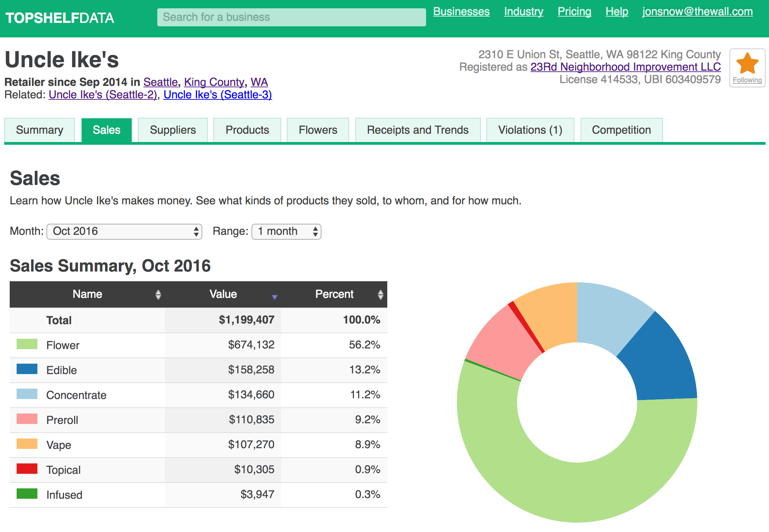This screenshot has width=769, height=532.
Task: Click the Edible blue legend swatch
Action: (27, 369)
